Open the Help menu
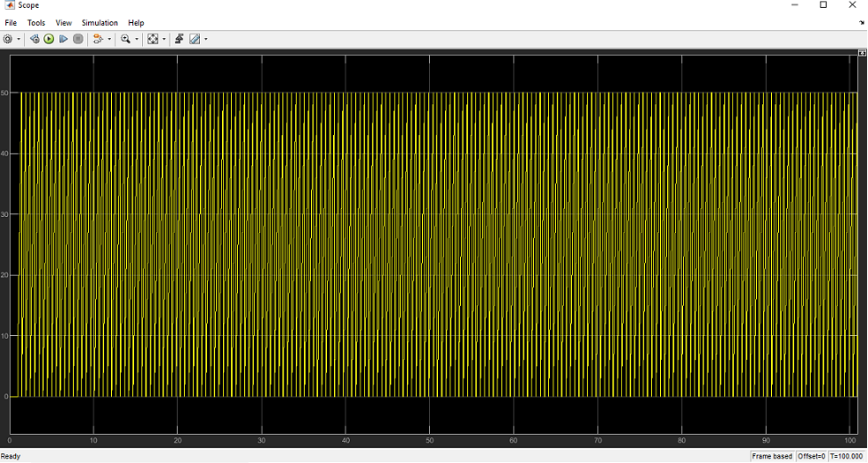Image resolution: width=868 pixels, height=463 pixels. click(x=136, y=23)
